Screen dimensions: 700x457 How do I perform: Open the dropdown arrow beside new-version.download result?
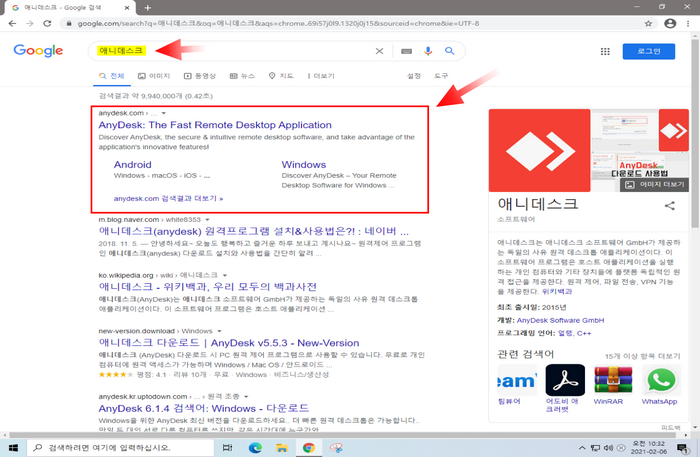point(219,331)
